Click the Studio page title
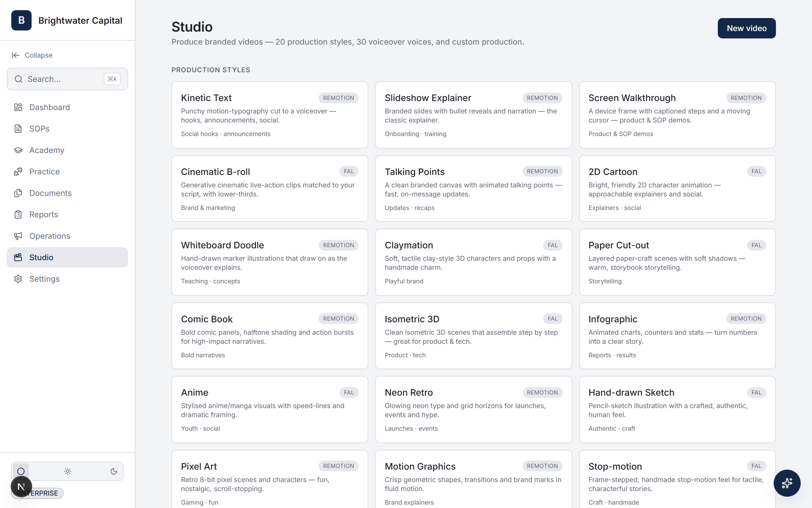812x508 pixels. pyautogui.click(x=192, y=27)
